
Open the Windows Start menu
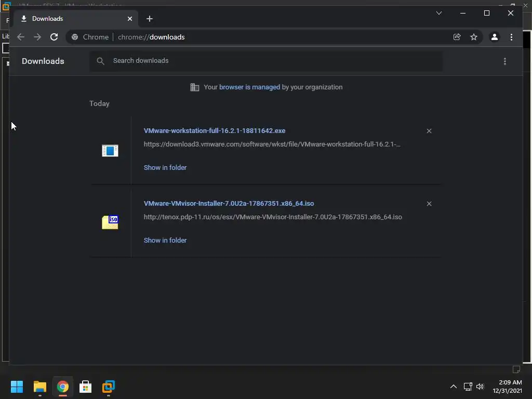pyautogui.click(x=17, y=387)
